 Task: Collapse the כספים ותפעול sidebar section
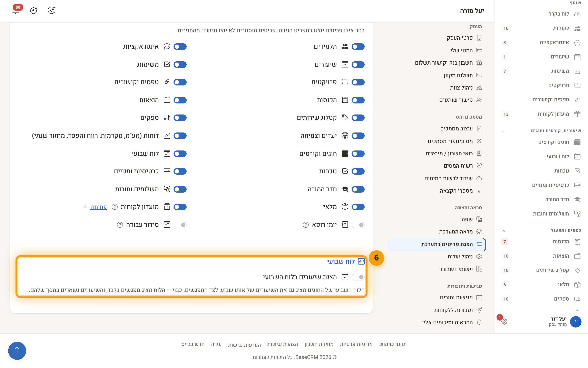tap(503, 231)
